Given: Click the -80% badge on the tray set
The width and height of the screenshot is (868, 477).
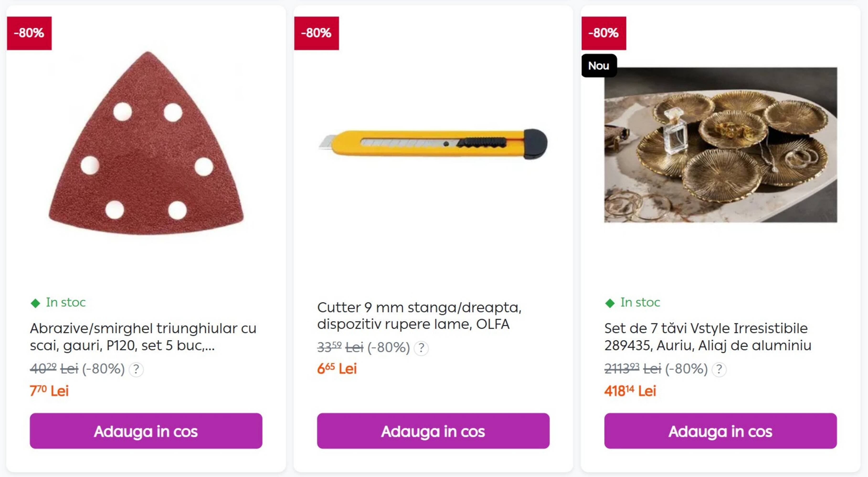Looking at the screenshot, I should pos(603,33).
